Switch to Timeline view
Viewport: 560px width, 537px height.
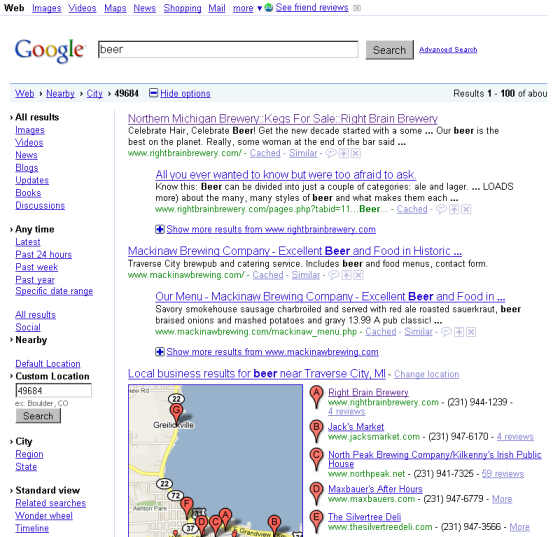click(x=32, y=528)
